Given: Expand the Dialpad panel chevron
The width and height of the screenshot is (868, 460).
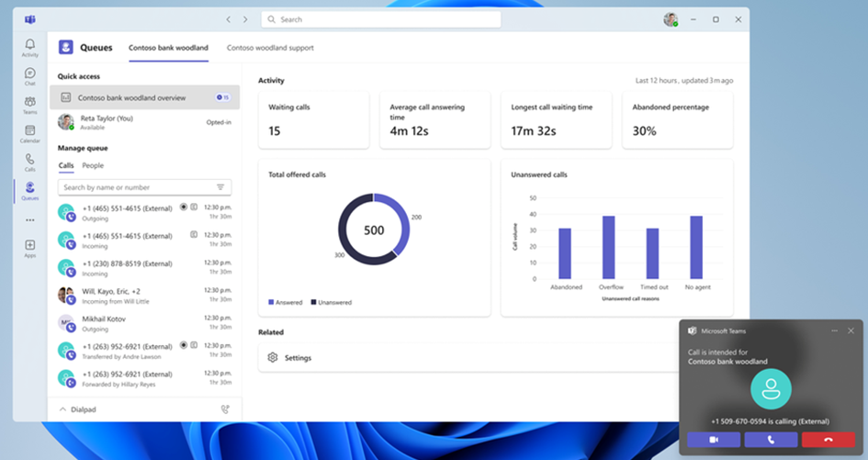Looking at the screenshot, I should point(62,409).
